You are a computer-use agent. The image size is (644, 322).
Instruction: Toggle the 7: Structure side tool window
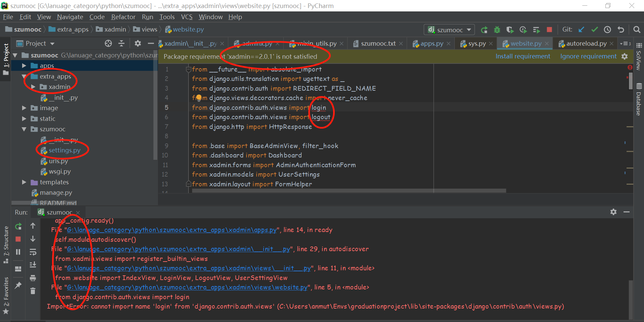tap(6, 245)
